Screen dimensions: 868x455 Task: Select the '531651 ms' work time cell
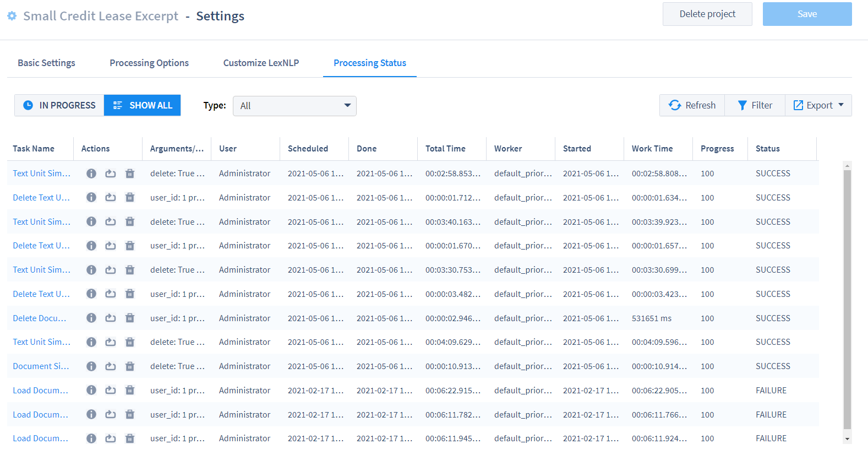click(x=652, y=318)
